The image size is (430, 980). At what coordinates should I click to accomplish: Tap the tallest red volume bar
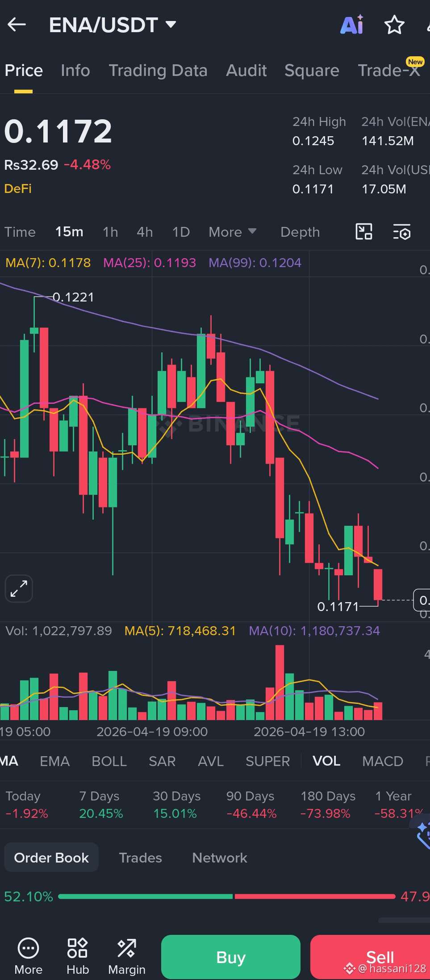tap(280, 682)
